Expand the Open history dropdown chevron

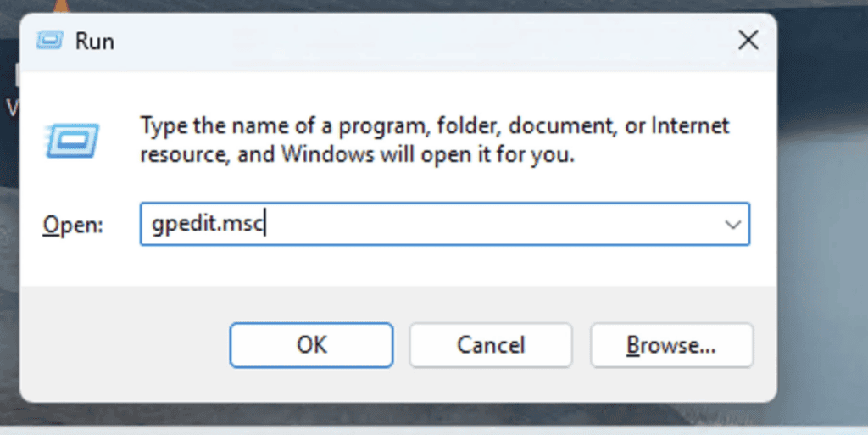click(733, 224)
